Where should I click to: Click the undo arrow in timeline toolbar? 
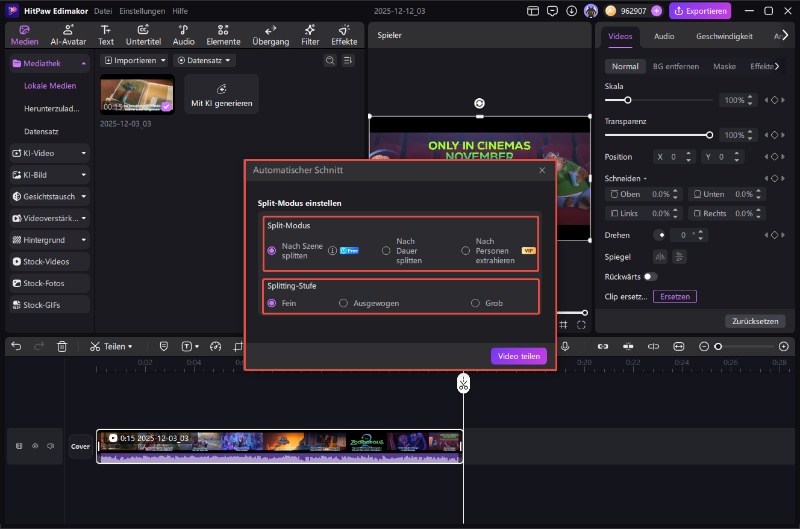tap(16, 346)
